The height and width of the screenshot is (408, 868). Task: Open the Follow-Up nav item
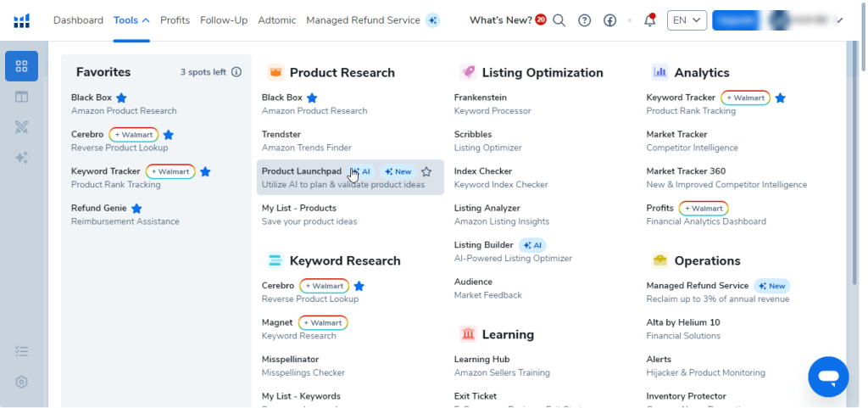pyautogui.click(x=224, y=20)
